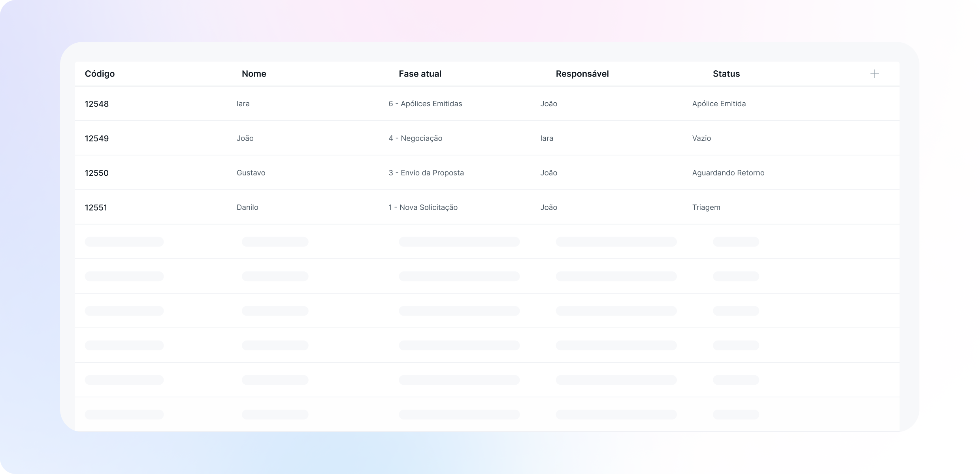
Task: Click the '6 - Apólices Emitidas' phase cell
Action: coord(425,104)
